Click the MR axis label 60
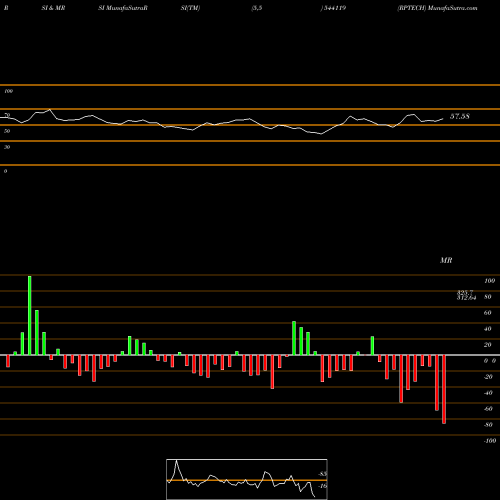Image resolution: width=500 pixels, height=500 pixels. point(488,313)
